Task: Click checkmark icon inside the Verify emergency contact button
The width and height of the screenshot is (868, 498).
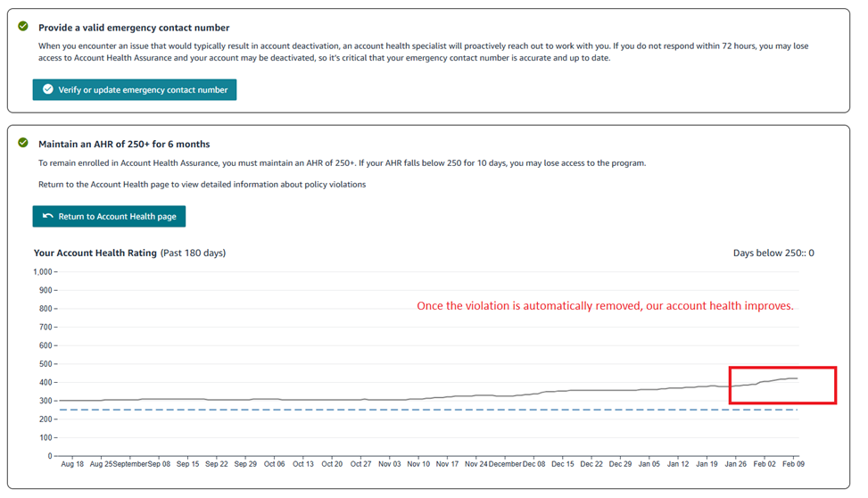Action: pyautogui.click(x=48, y=89)
